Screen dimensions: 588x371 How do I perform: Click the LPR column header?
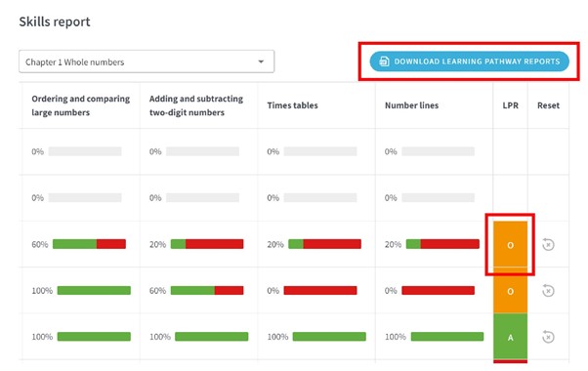[511, 105]
